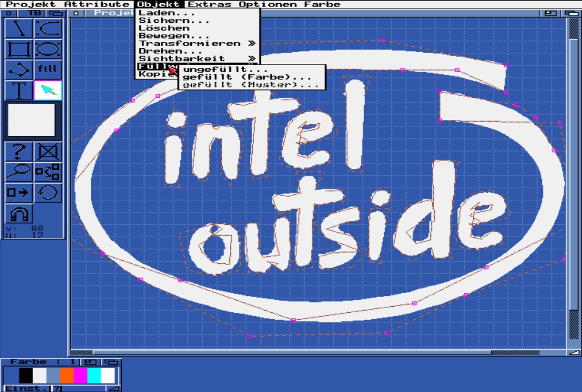Screen dimensions: 582x392
Task: Select the polygon tool
Action: (x=19, y=70)
